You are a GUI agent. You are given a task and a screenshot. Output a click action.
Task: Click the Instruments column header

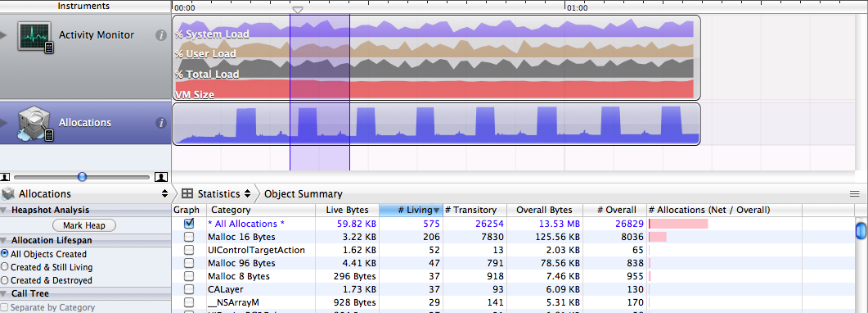(x=83, y=6)
